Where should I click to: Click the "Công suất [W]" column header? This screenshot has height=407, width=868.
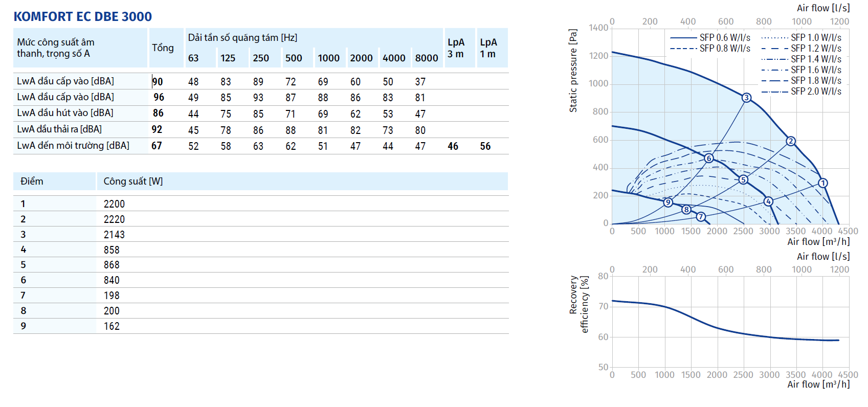(133, 182)
